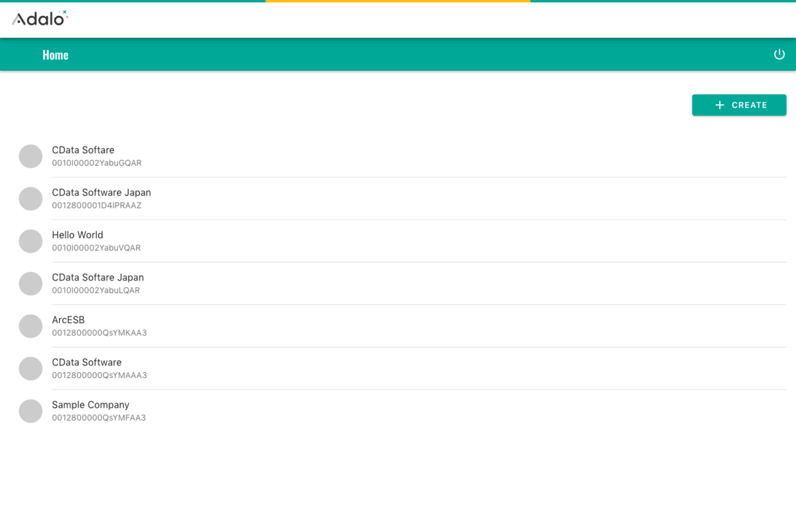
Task: Select avatar circle beside CData Software
Action: tap(31, 368)
